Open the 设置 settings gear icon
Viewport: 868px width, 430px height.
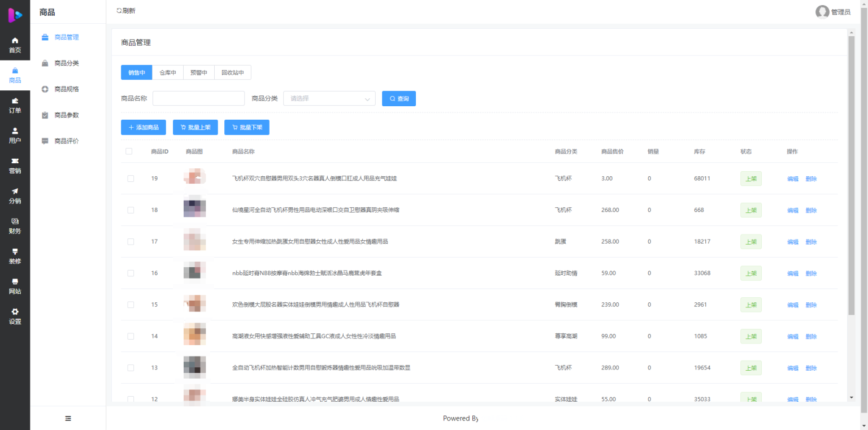coord(15,312)
